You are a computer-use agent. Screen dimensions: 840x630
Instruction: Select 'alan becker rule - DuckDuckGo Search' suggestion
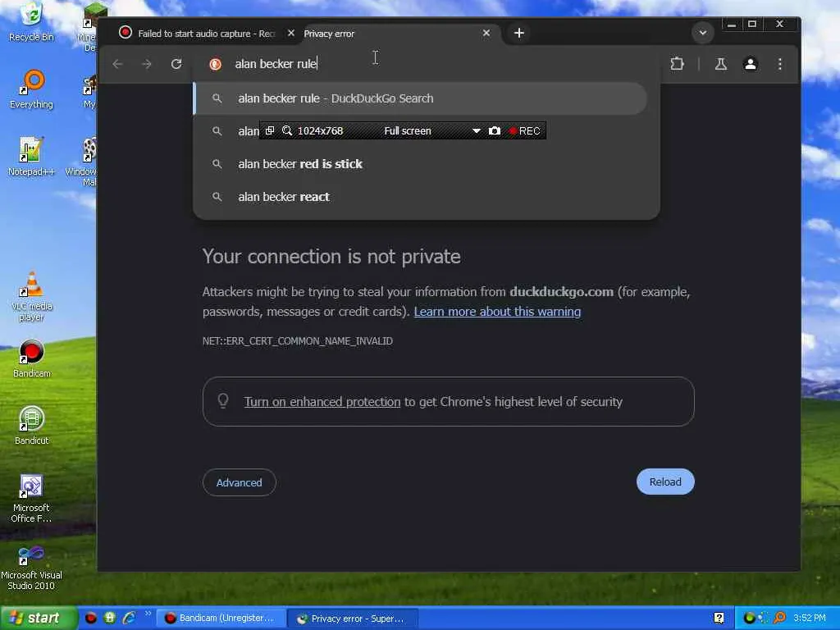tap(421, 98)
